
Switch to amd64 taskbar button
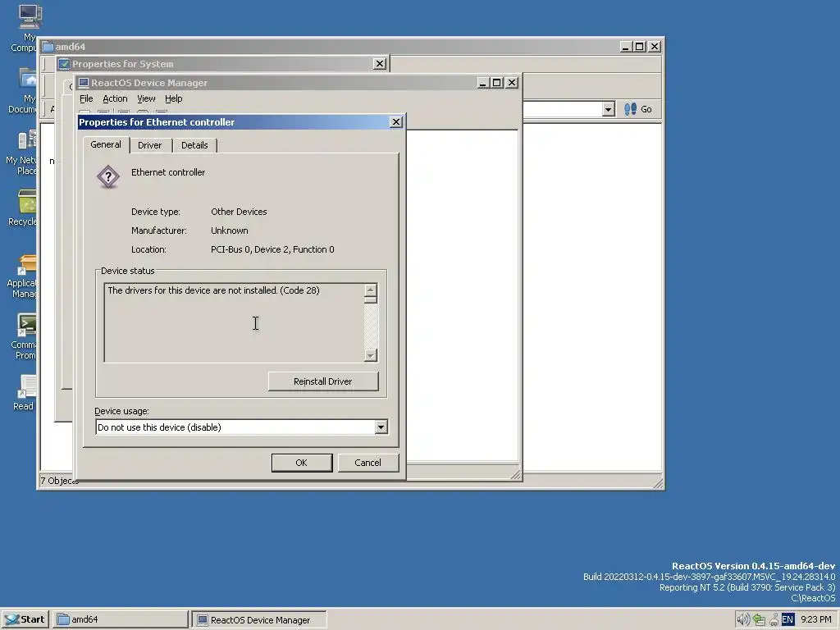121,620
